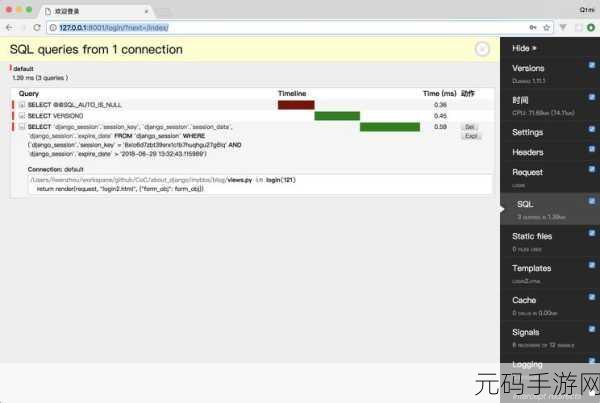Click the site info icon in address bar
This screenshot has height=403, width=600.
(x=53, y=28)
